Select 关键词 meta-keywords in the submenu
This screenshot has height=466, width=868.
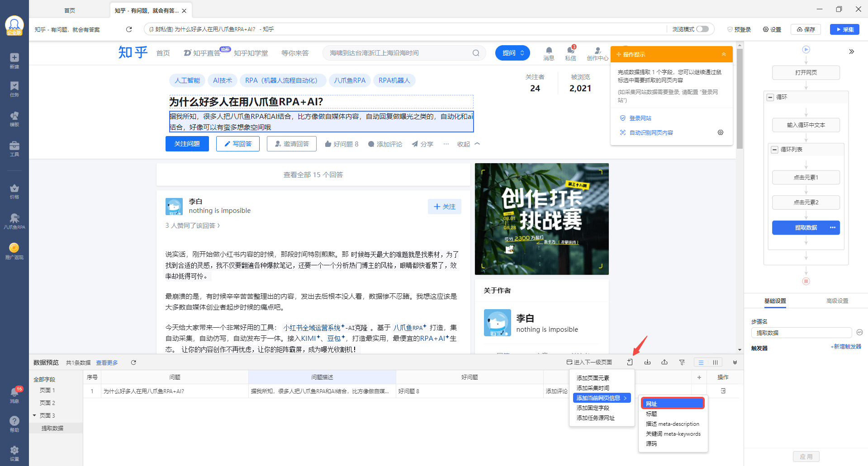click(x=673, y=434)
